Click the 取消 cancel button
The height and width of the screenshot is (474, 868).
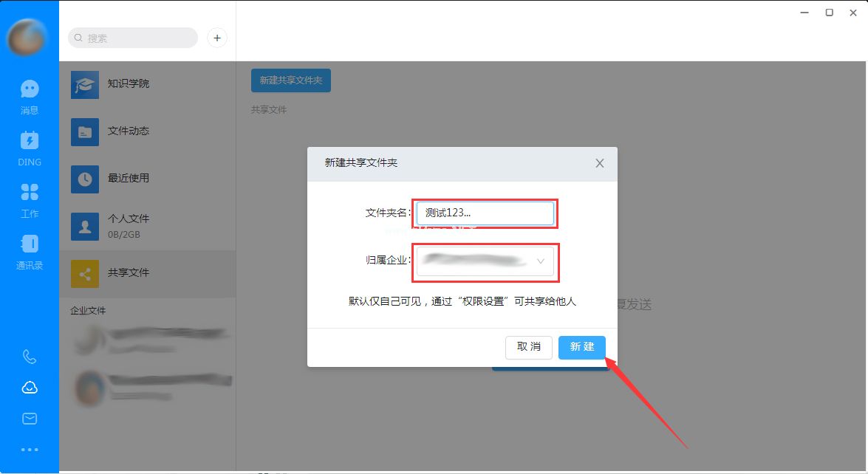tap(528, 348)
